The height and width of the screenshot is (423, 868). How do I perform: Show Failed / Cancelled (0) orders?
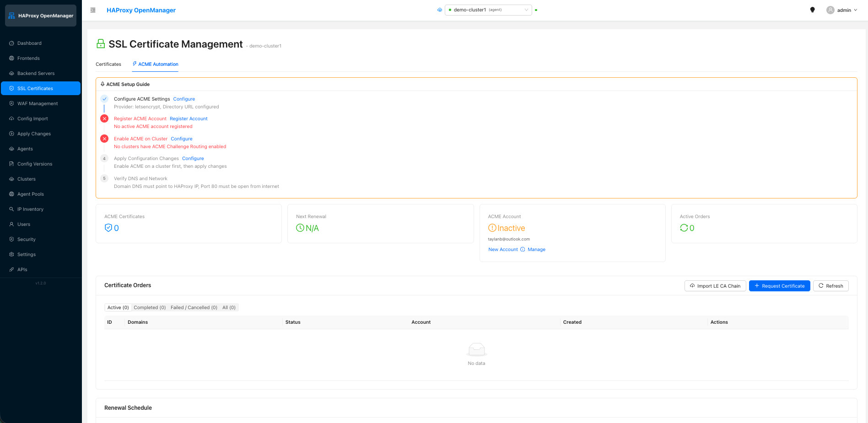click(194, 307)
